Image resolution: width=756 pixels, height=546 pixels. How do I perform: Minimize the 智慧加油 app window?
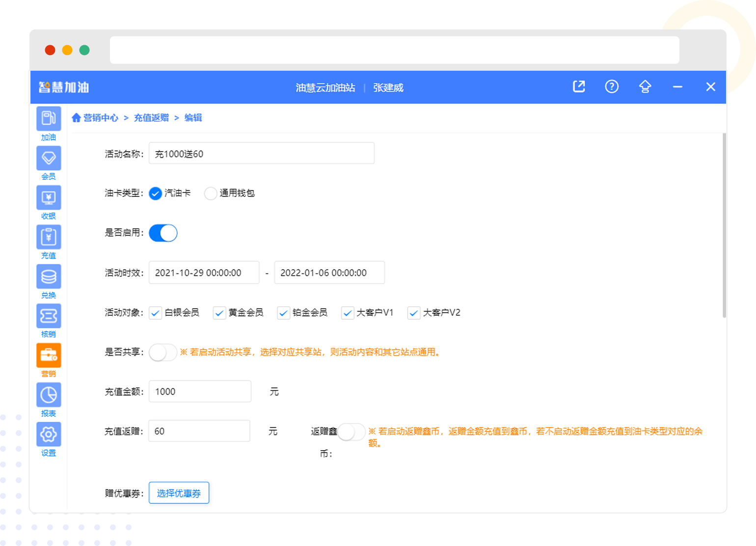[677, 87]
